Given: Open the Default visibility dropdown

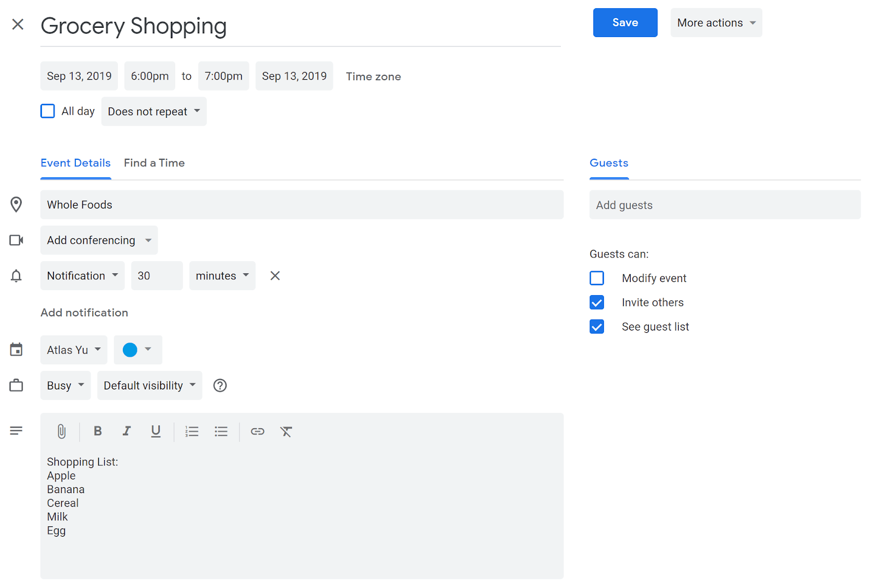Looking at the screenshot, I should (150, 386).
